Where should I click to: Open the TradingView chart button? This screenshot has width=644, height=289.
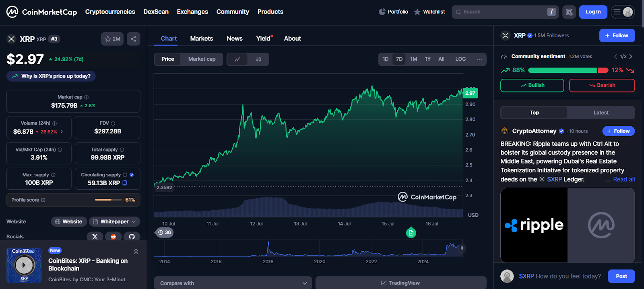pyautogui.click(x=401, y=283)
